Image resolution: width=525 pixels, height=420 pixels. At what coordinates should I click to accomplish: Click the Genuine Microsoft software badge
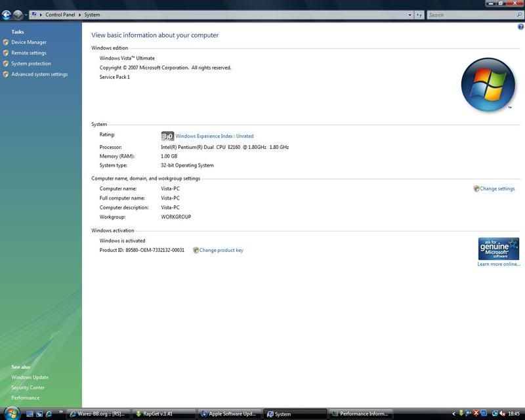point(499,249)
